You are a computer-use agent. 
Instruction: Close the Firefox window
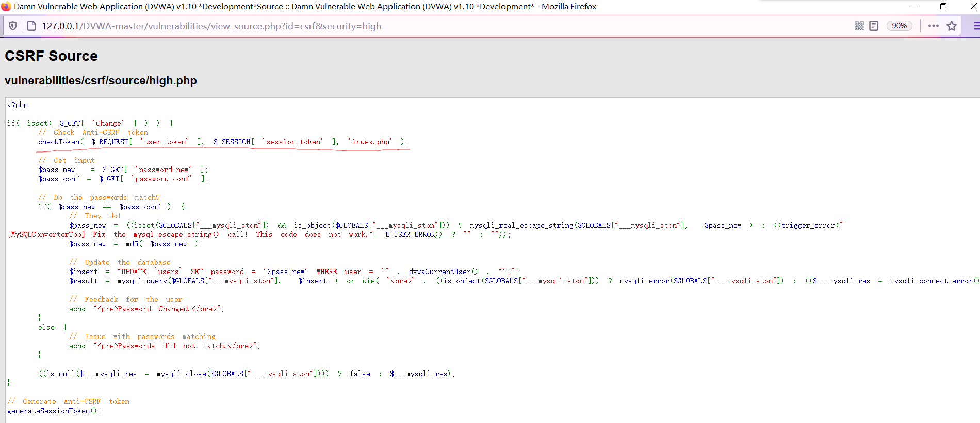(x=973, y=6)
